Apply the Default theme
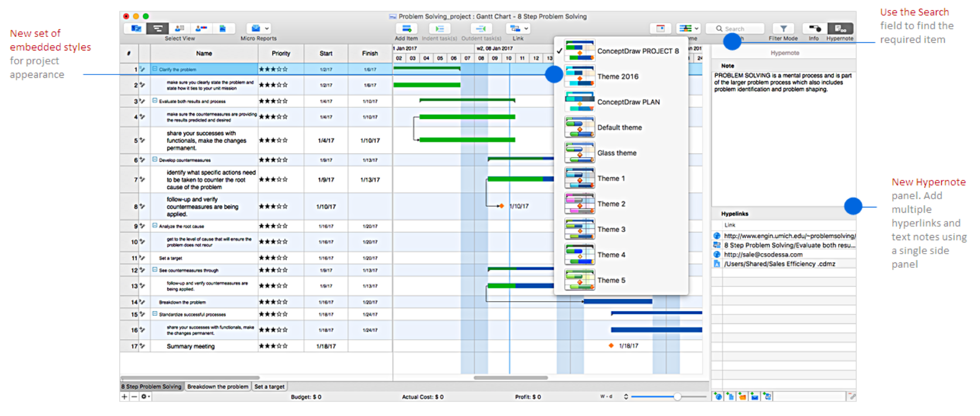 [622, 127]
